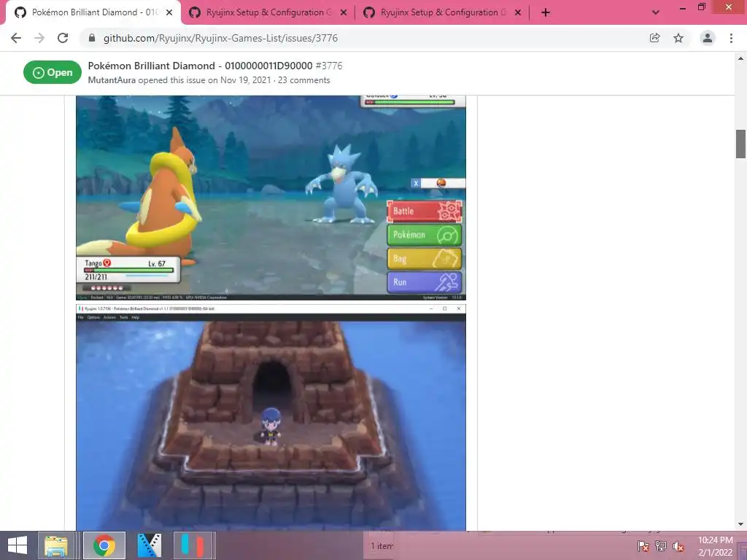
Task: Click the green Pokémon button in the screenshot
Action: [425, 236]
